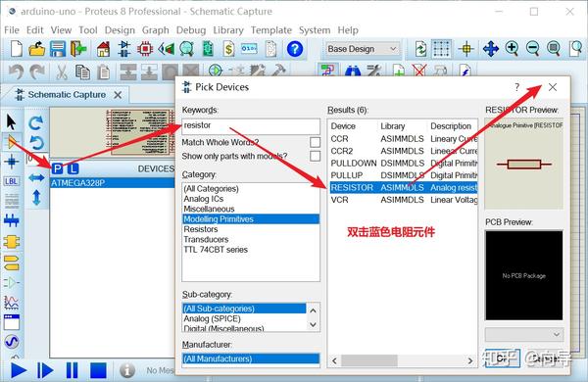
Task: Start simulation with the Play button
Action: click(x=19, y=370)
